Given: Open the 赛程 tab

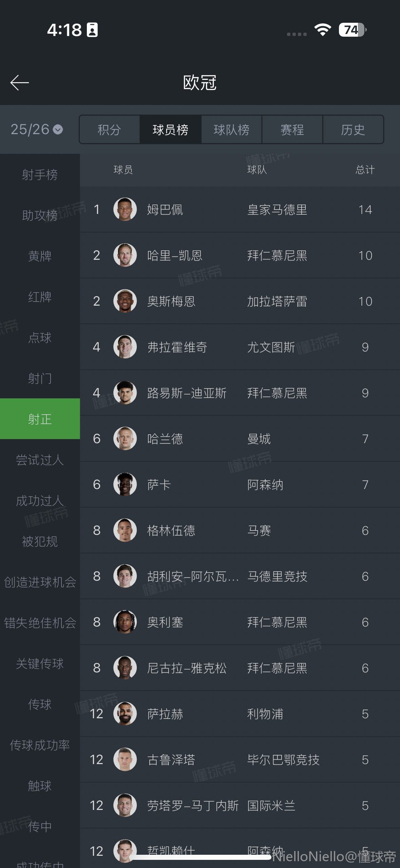Looking at the screenshot, I should pyautogui.click(x=292, y=130).
